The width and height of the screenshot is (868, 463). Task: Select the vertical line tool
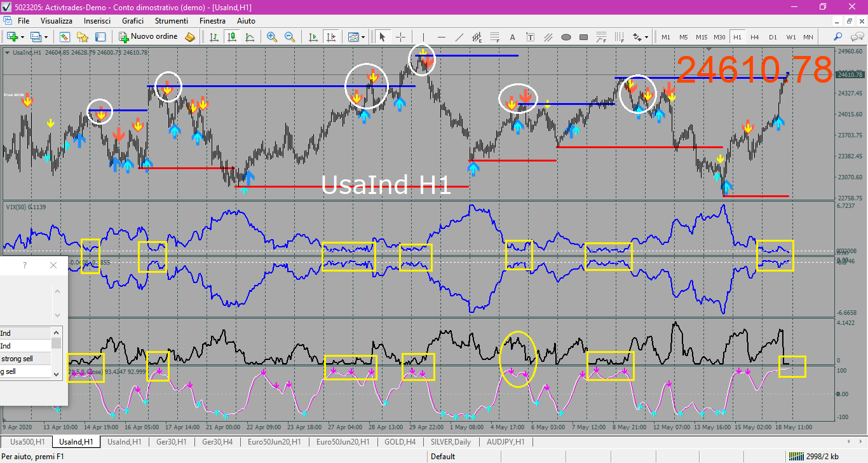click(423, 37)
